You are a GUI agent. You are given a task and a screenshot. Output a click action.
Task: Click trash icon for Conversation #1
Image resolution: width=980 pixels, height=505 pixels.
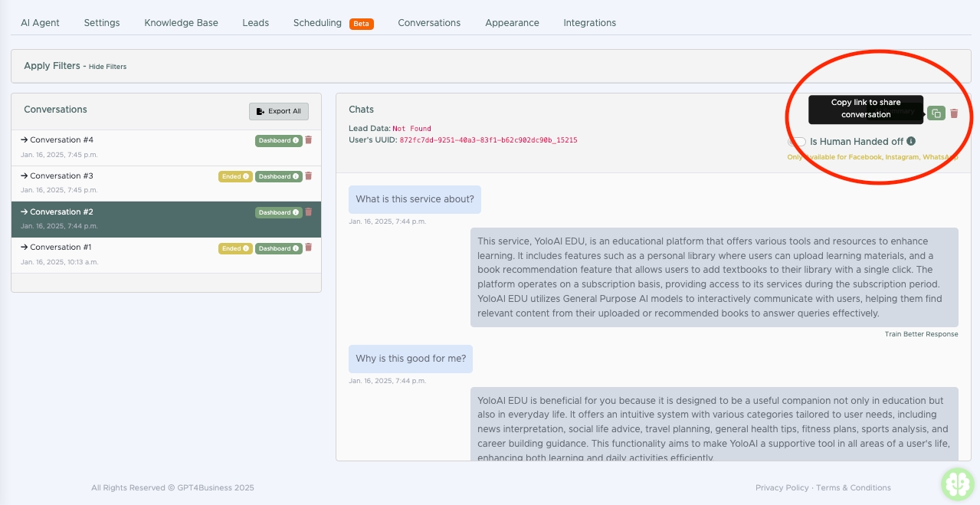pos(309,248)
